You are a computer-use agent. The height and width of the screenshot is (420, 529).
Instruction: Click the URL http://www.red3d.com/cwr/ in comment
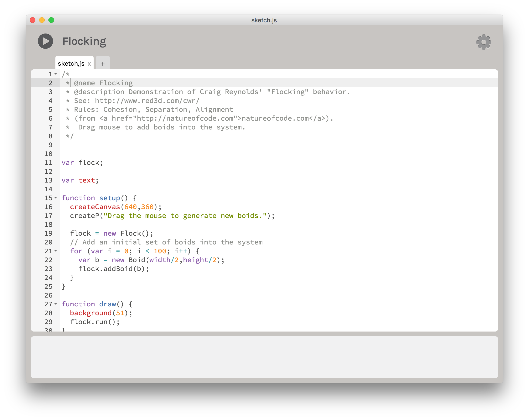(x=147, y=101)
